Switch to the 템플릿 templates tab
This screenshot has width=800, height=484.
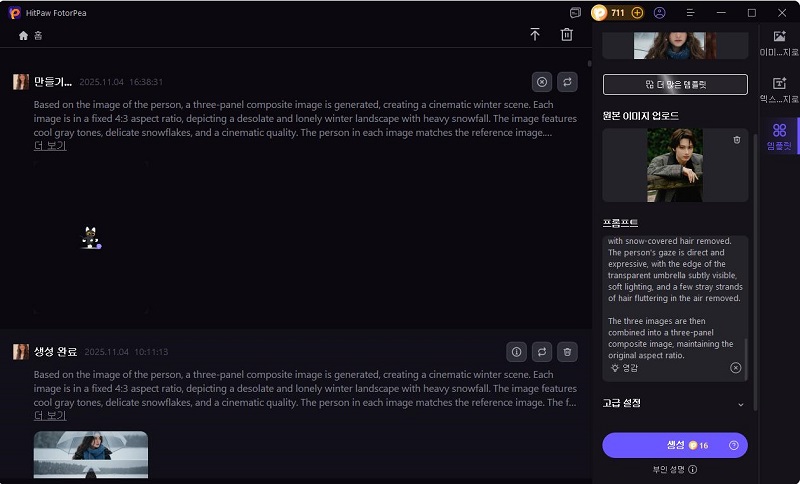point(779,136)
